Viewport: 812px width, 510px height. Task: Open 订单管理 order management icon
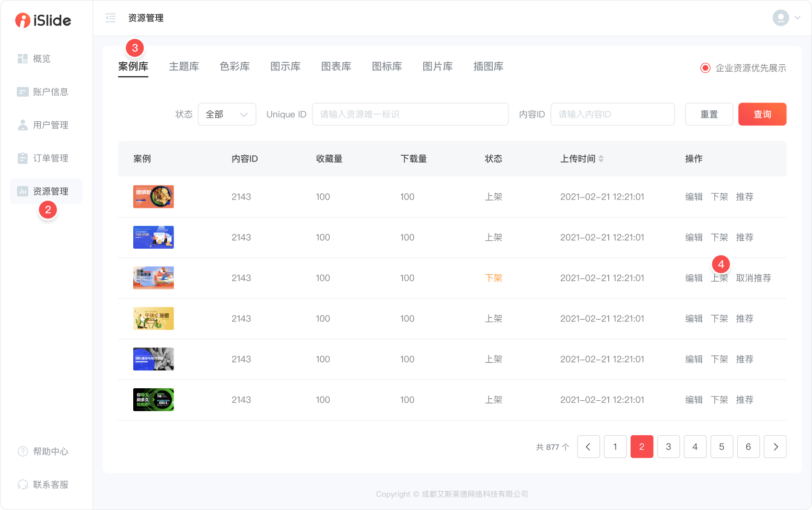point(22,158)
